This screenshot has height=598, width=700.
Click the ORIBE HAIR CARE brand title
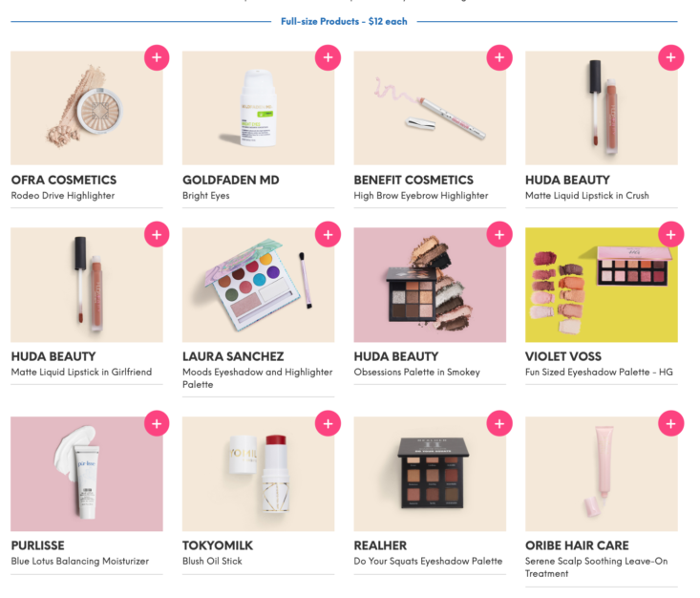click(x=577, y=545)
